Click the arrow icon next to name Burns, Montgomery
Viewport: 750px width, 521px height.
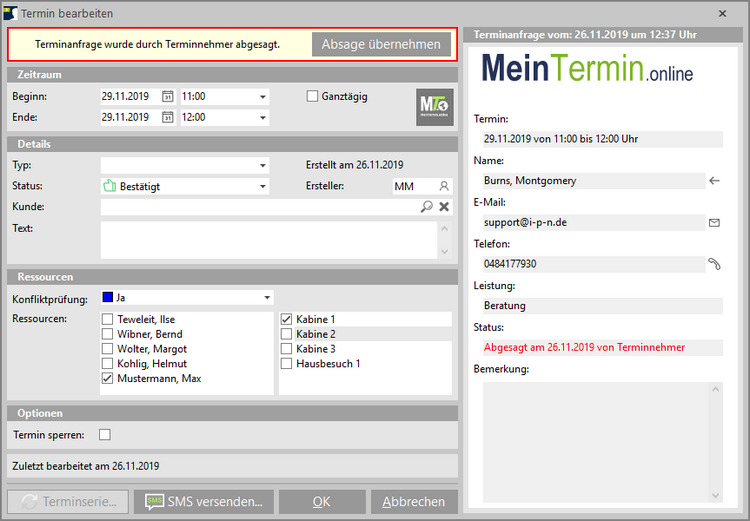(714, 181)
